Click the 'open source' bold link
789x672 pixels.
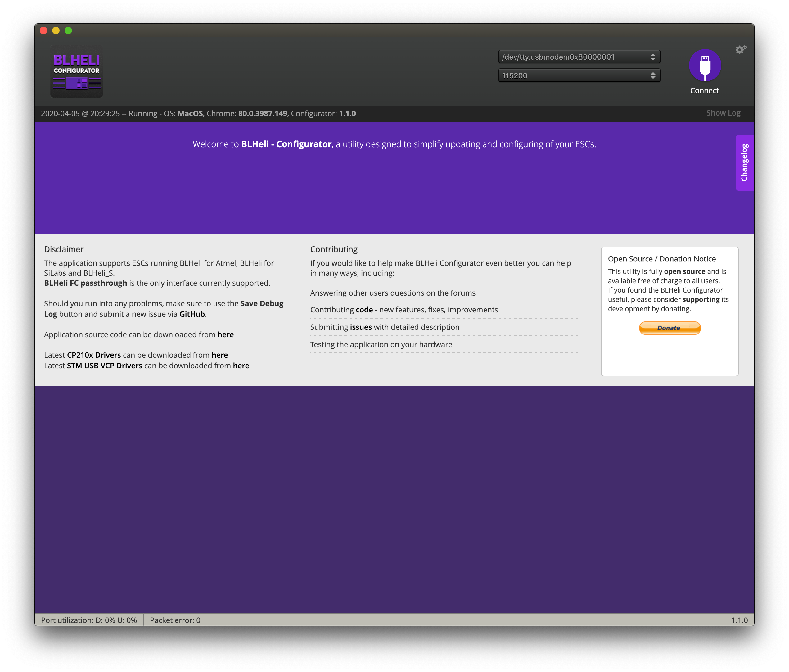(685, 272)
